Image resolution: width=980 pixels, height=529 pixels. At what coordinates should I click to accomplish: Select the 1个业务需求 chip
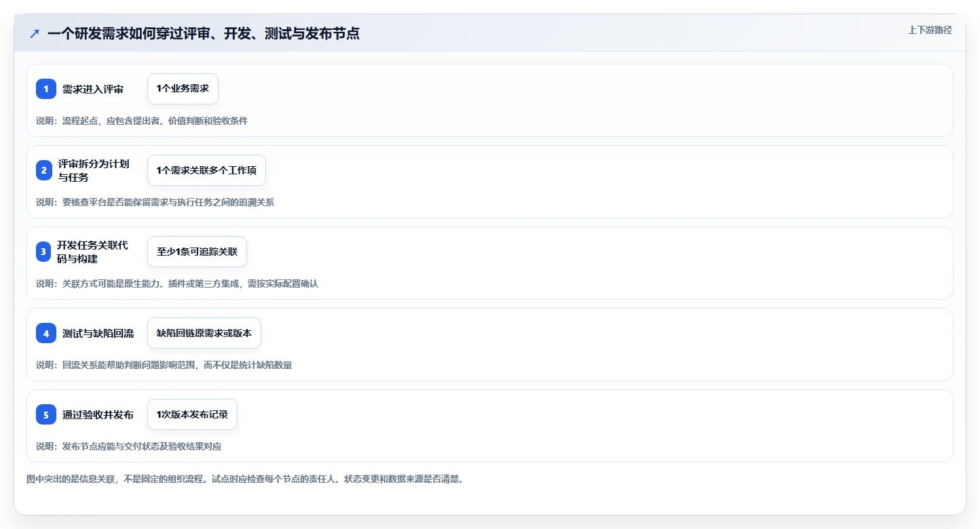pyautogui.click(x=183, y=89)
